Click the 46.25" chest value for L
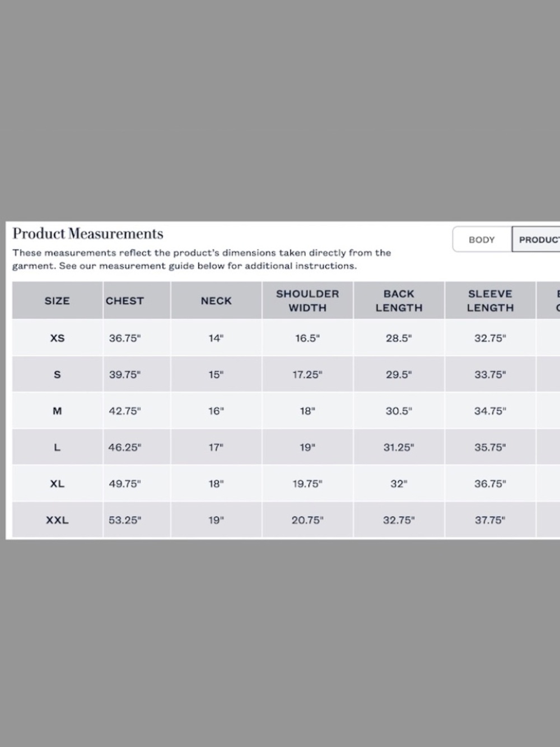The width and height of the screenshot is (560, 747). tap(125, 448)
